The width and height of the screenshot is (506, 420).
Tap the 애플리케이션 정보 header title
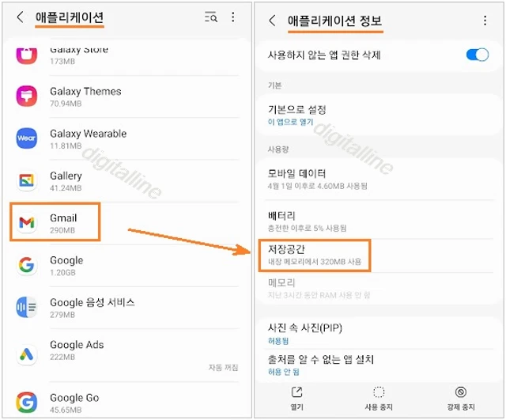pyautogui.click(x=334, y=21)
